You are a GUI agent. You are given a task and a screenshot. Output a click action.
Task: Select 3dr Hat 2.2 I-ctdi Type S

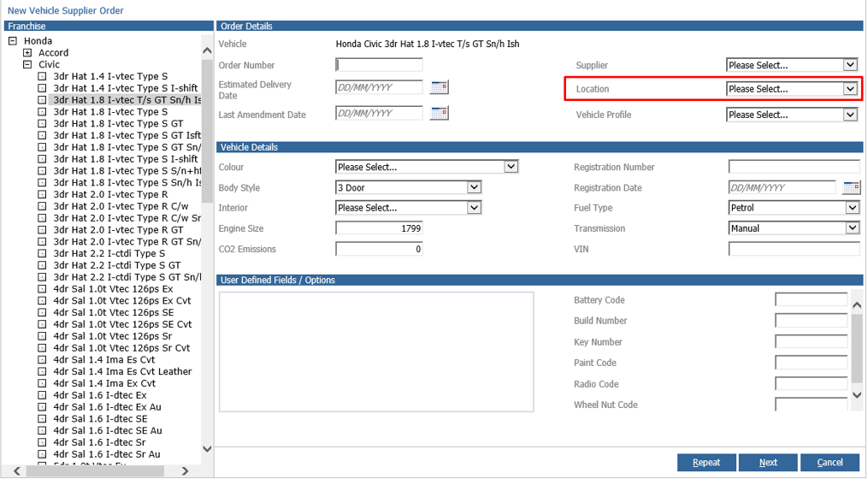coord(109,253)
